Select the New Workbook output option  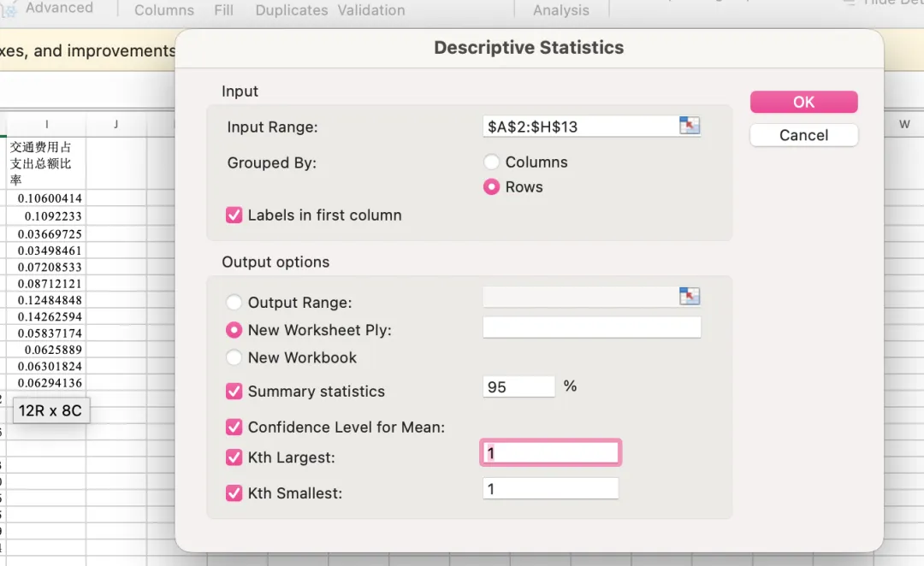pyautogui.click(x=234, y=357)
